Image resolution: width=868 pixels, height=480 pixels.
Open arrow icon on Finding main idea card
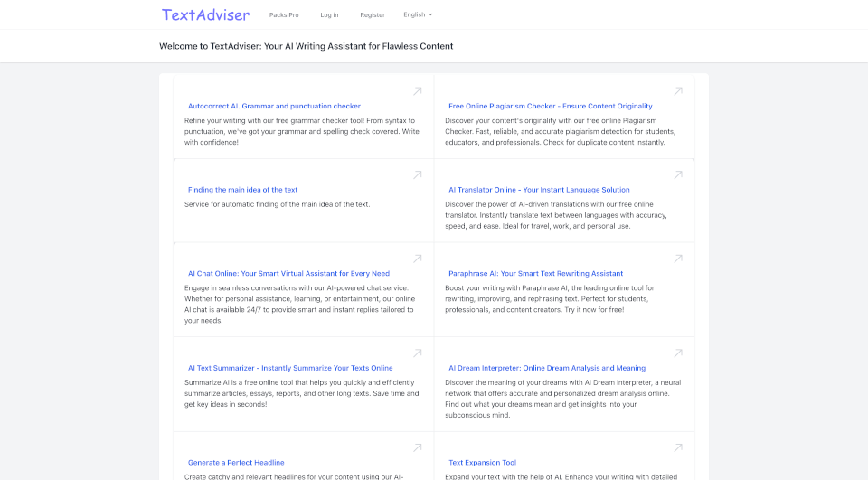tap(418, 175)
